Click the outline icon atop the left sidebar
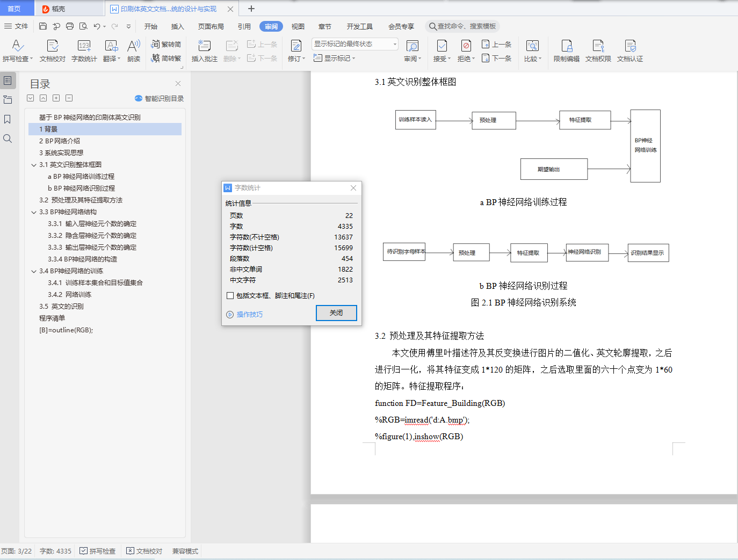738x560 pixels. (8, 81)
